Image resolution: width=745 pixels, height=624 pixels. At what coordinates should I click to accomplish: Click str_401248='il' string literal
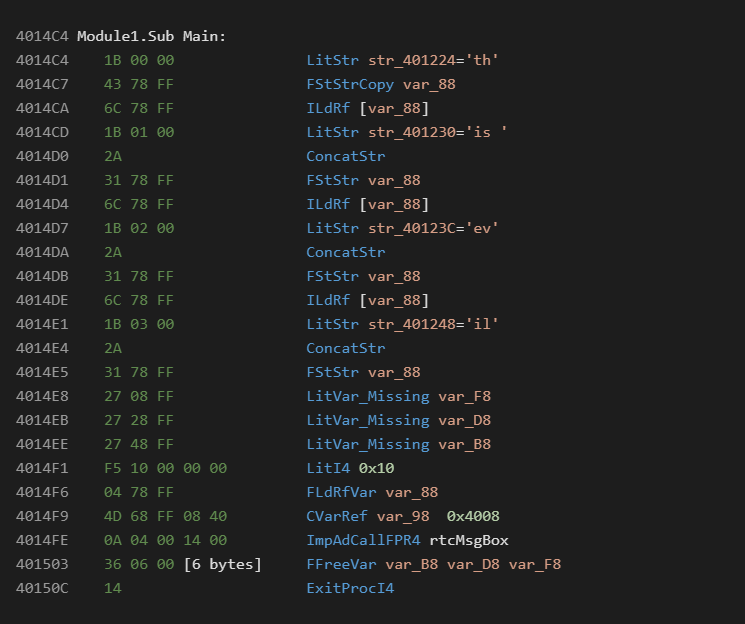point(433,324)
